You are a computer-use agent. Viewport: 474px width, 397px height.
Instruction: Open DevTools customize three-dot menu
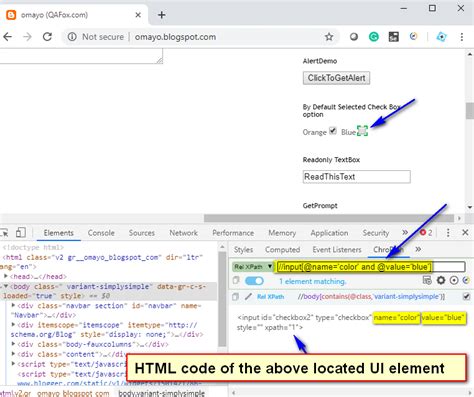point(448,232)
